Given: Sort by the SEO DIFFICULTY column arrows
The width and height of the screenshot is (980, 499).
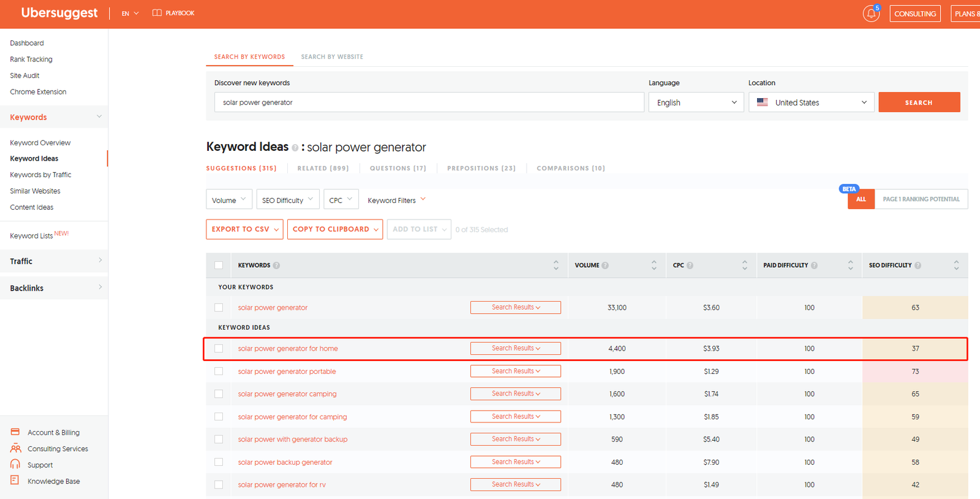Looking at the screenshot, I should 956,265.
